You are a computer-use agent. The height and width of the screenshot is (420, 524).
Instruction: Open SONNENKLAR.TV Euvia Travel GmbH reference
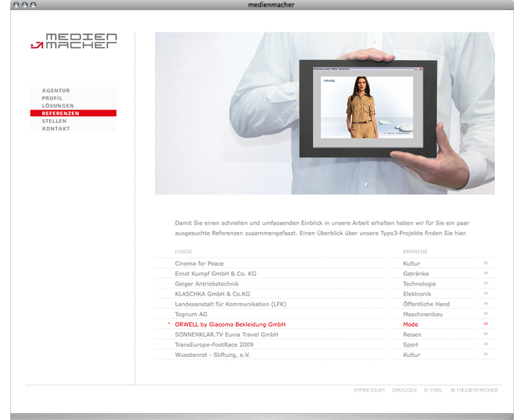[x=227, y=334]
